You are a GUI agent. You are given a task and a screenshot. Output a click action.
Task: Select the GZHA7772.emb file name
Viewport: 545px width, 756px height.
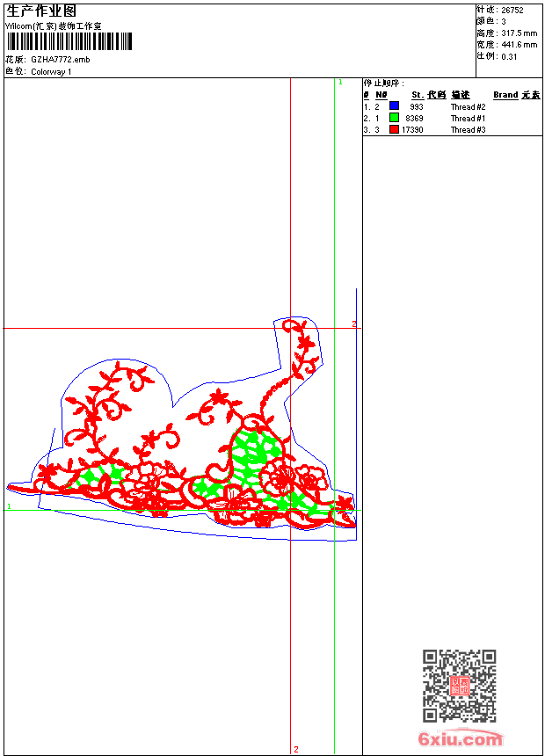coord(60,60)
